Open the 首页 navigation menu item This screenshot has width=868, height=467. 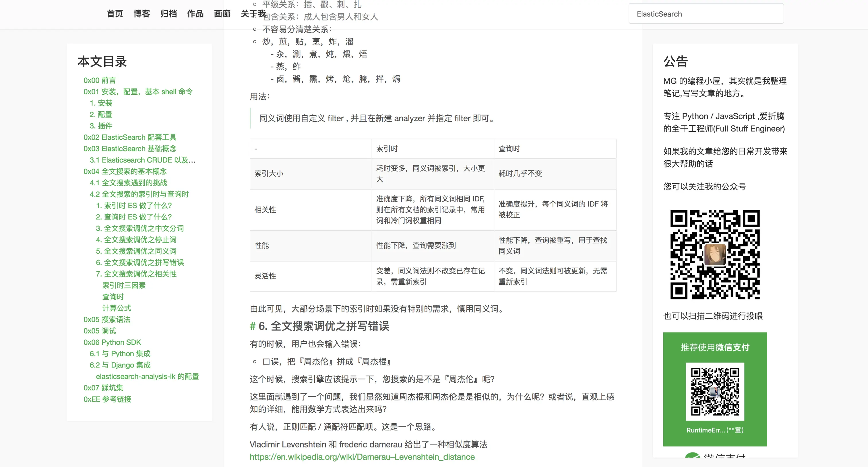115,14
